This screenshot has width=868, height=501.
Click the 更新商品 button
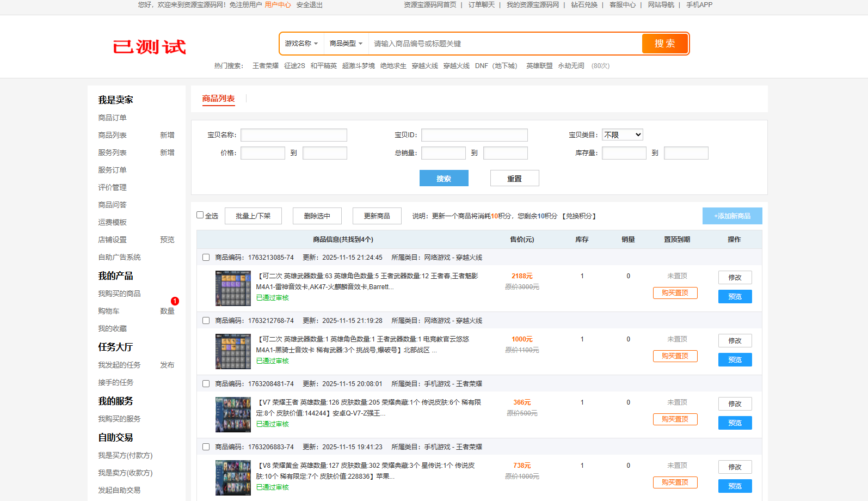pyautogui.click(x=377, y=216)
